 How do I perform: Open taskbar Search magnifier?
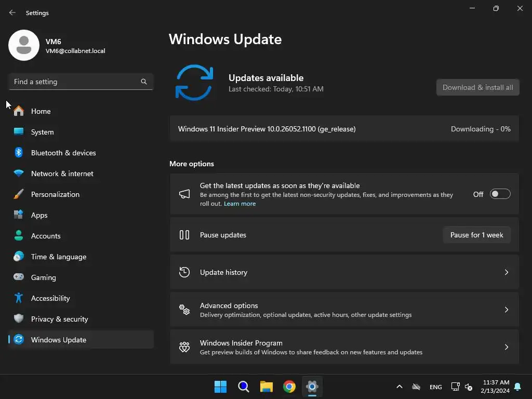[x=244, y=387]
